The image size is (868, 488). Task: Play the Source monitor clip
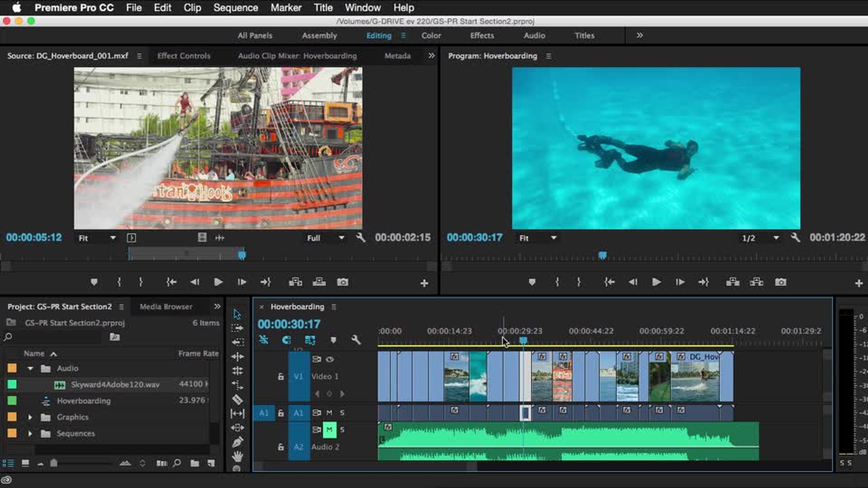point(218,282)
